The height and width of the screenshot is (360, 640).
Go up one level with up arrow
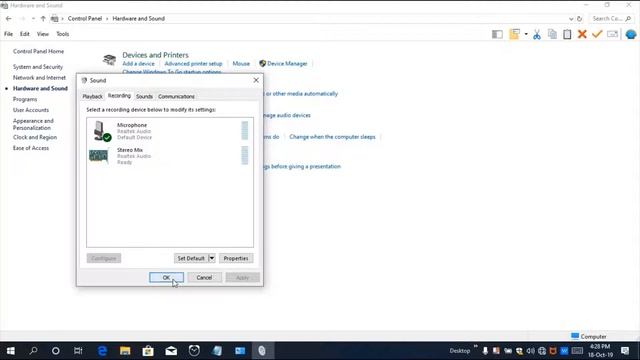click(43, 18)
